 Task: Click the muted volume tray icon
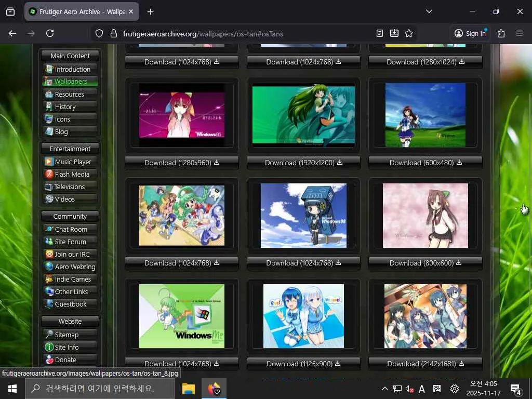click(409, 389)
